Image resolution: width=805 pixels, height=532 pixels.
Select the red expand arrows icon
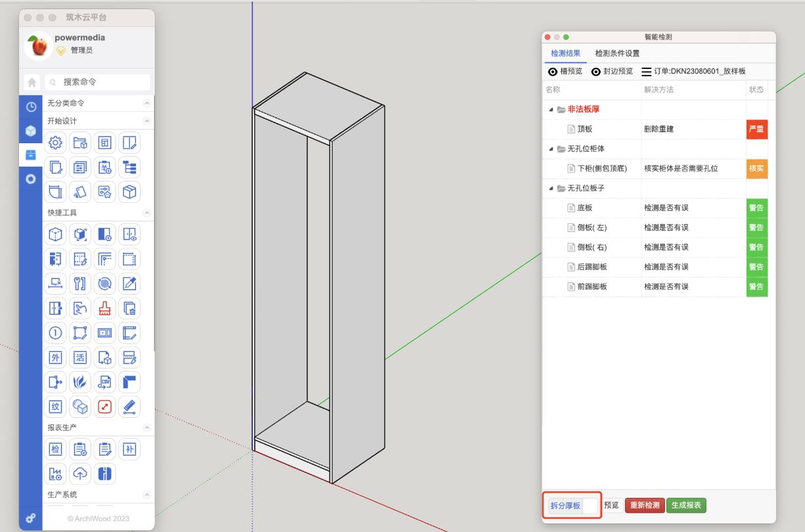coord(104,407)
